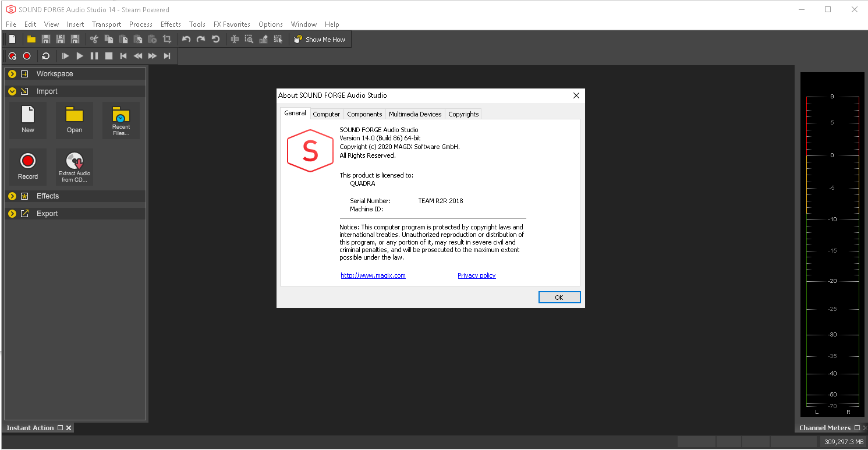868x450 pixels.
Task: Open the FX Favorites menu
Action: 232,24
